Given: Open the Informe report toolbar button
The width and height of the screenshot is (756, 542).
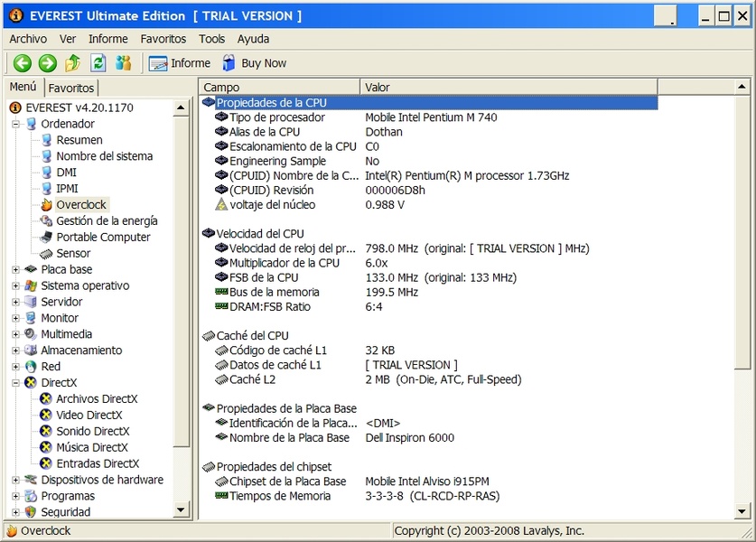Looking at the screenshot, I should click(x=179, y=63).
